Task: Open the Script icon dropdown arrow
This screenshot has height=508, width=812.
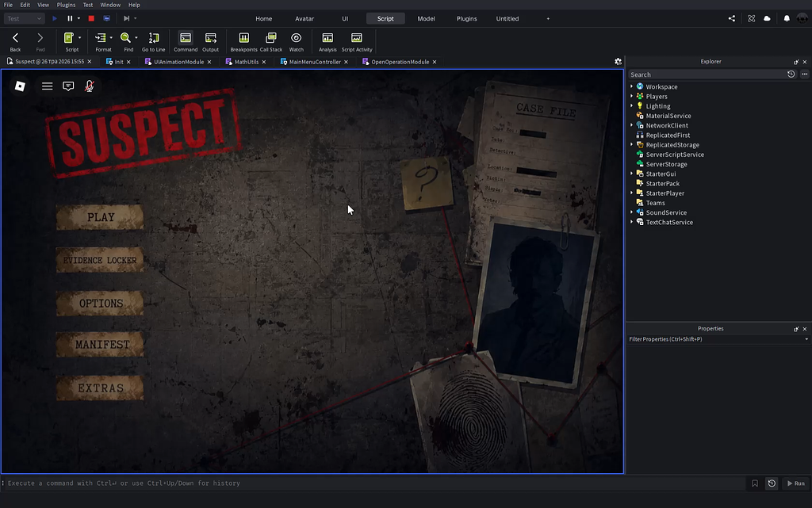Action: coord(80,38)
